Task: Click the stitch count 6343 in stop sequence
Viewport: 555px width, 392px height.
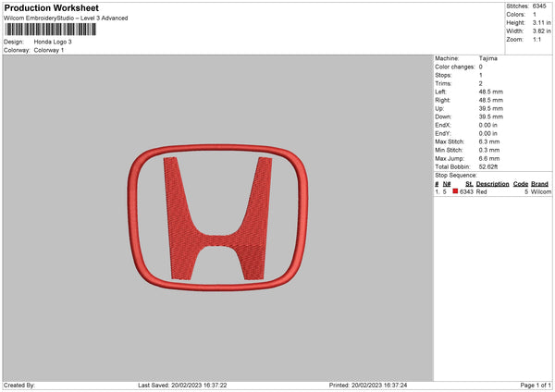Action: click(466, 191)
